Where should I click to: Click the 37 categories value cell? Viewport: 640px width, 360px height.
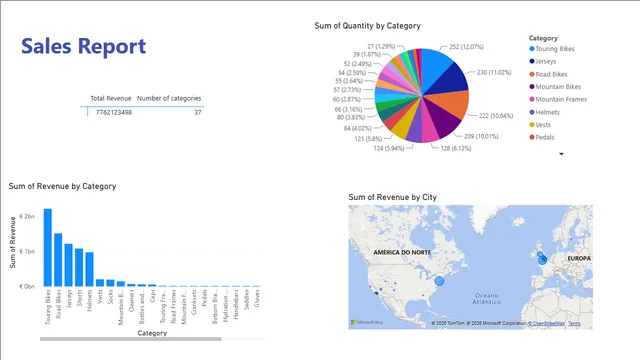point(198,112)
